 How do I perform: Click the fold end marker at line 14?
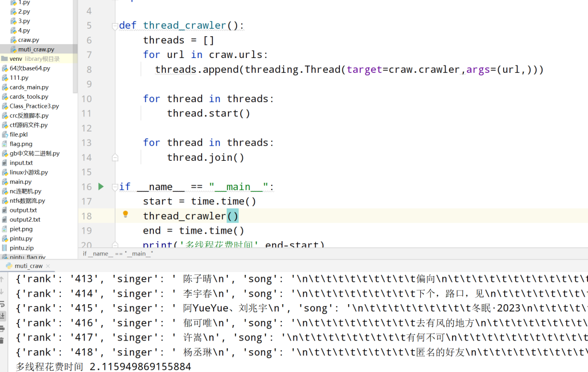115,157
